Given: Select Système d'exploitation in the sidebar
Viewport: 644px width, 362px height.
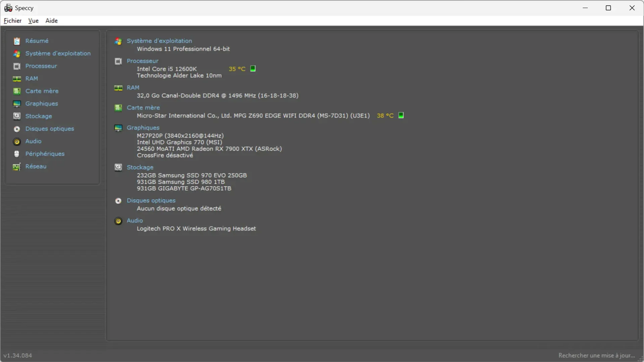Looking at the screenshot, I should tap(58, 54).
